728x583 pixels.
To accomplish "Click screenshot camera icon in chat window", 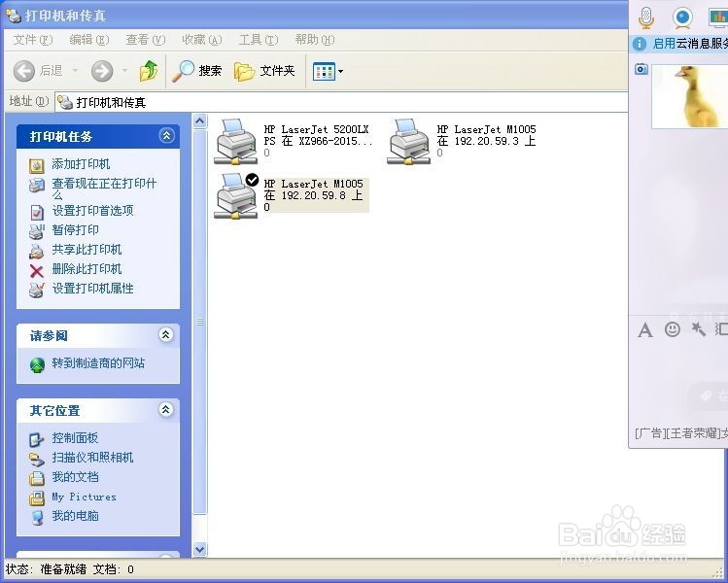I will pyautogui.click(x=641, y=69).
